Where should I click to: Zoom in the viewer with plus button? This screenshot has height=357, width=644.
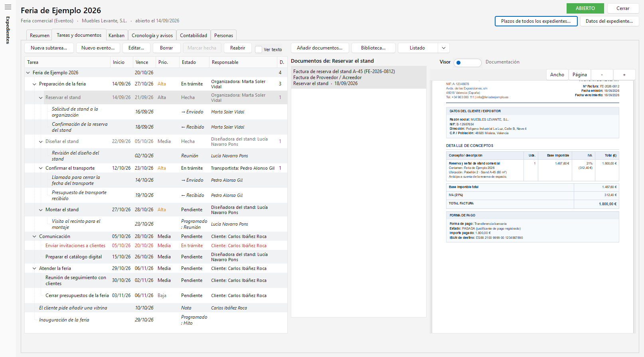(x=624, y=75)
